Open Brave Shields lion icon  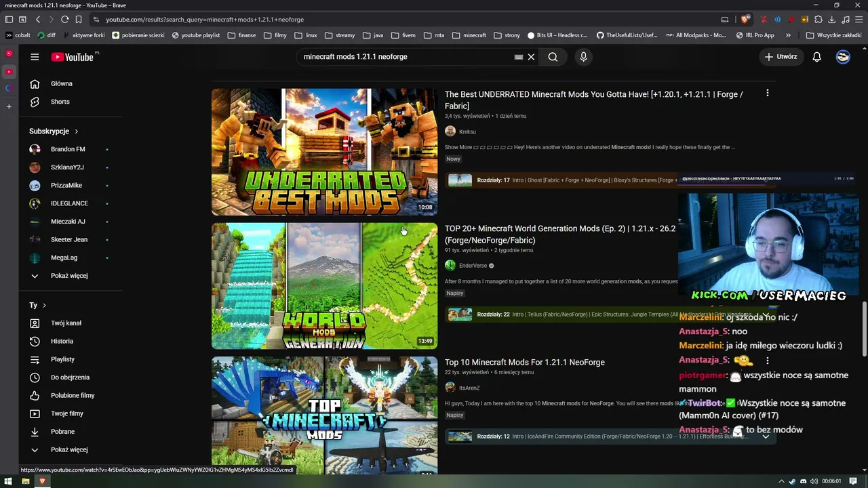[x=745, y=20]
